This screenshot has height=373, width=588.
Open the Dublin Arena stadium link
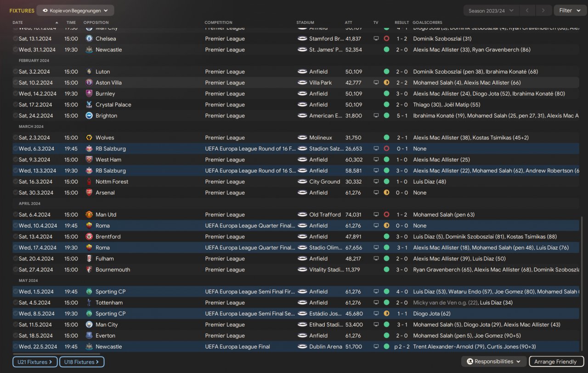point(326,347)
